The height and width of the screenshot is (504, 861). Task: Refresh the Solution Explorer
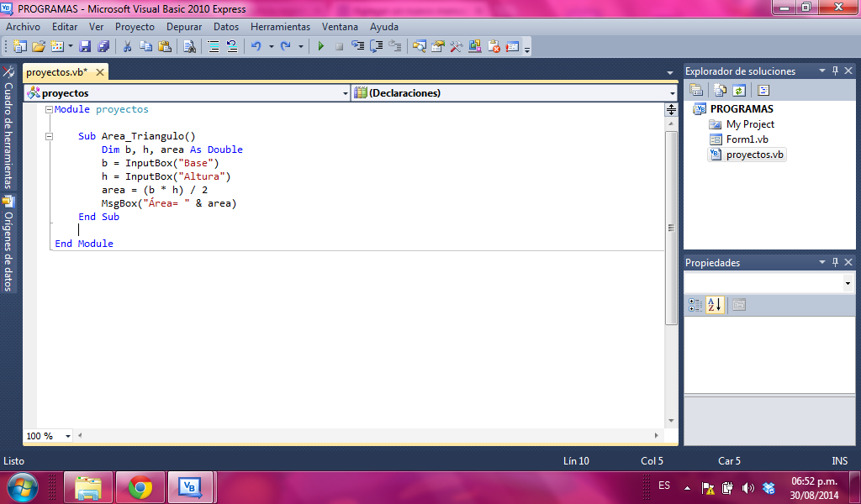(739, 90)
